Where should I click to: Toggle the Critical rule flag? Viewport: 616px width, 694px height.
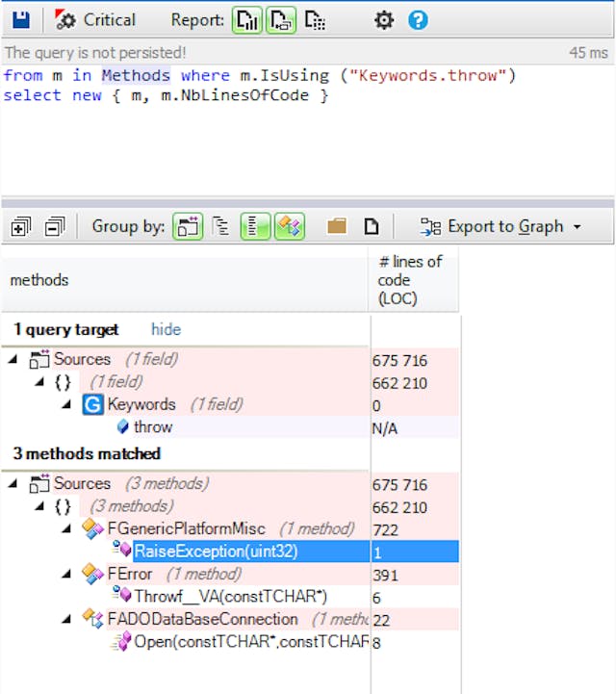point(95,19)
